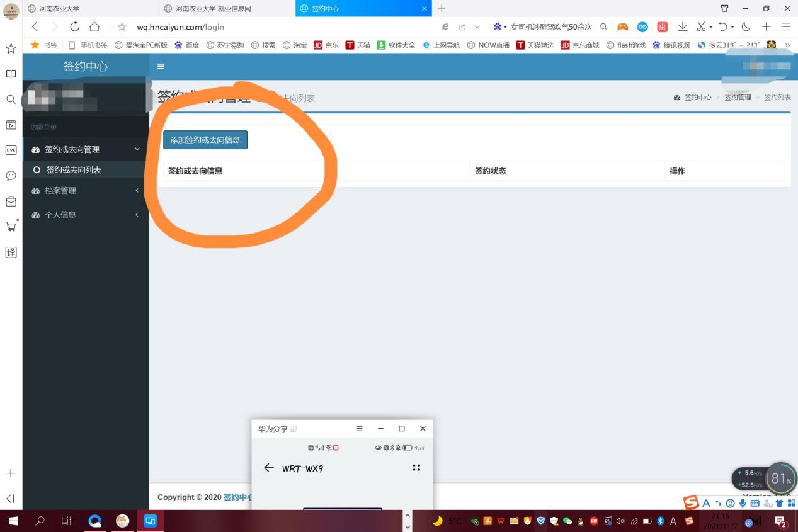Screen dimensions: 798x532
Task: Click the hamburger sidebar toggle icon
Action: 161,67
